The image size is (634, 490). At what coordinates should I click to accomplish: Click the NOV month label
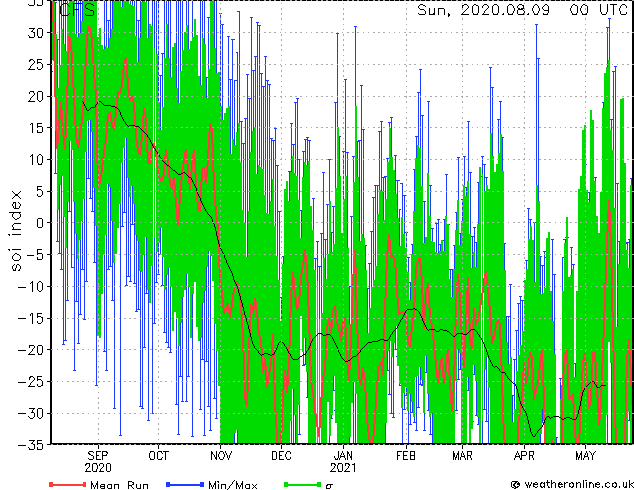pyautogui.click(x=221, y=456)
